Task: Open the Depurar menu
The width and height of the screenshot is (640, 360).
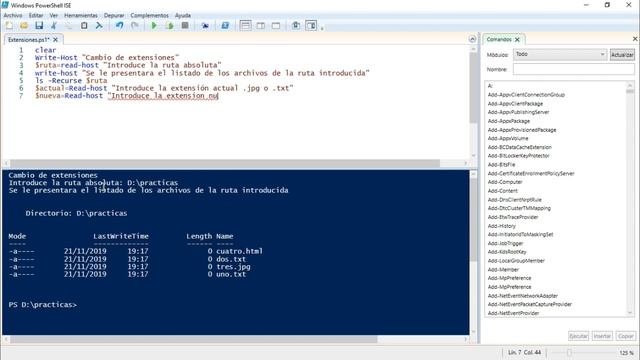Action: [114, 15]
